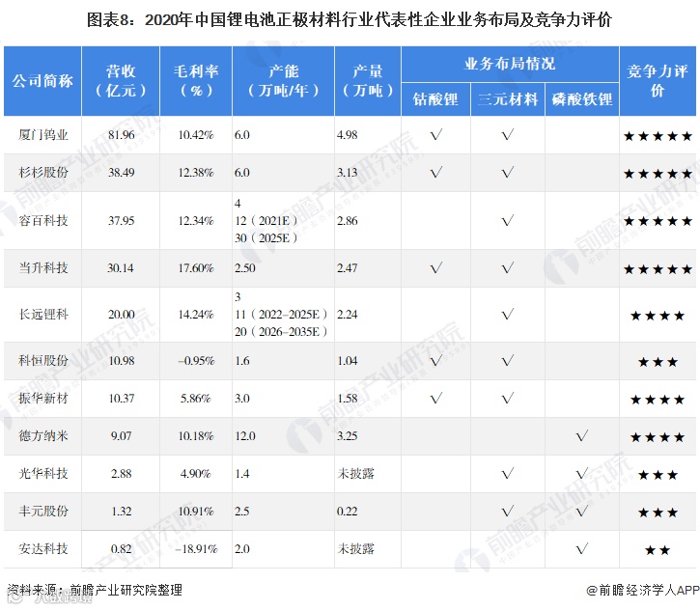Select the 产量（万吨） column header
The image size is (700, 610).
[368, 81]
